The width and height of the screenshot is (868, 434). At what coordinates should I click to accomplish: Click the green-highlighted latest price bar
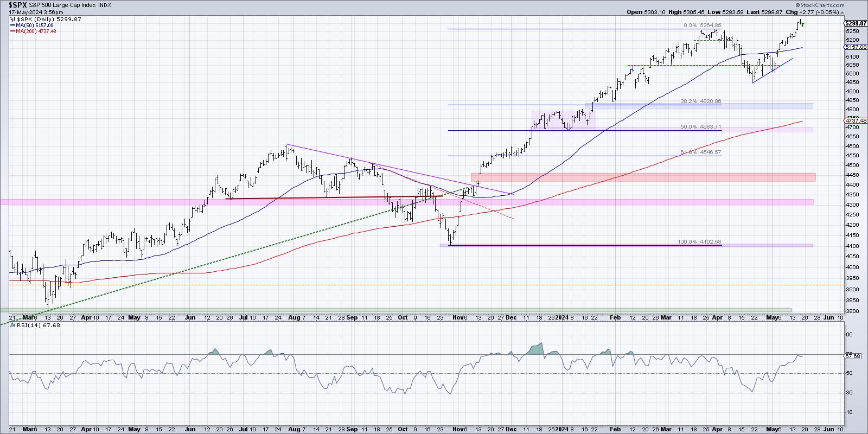click(x=802, y=24)
